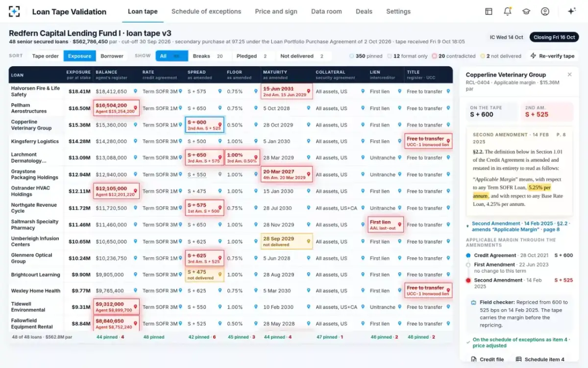588x368 pixels.
Task: Click footer count 42 pinned · 6
Action: tap(202, 337)
